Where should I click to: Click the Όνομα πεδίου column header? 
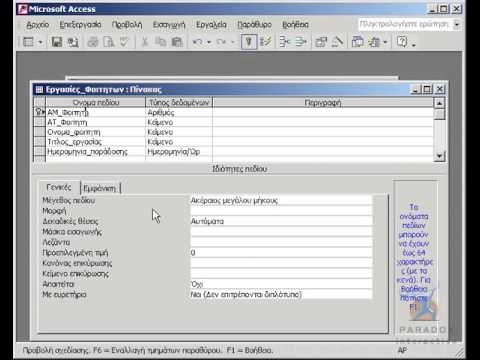coord(95,103)
